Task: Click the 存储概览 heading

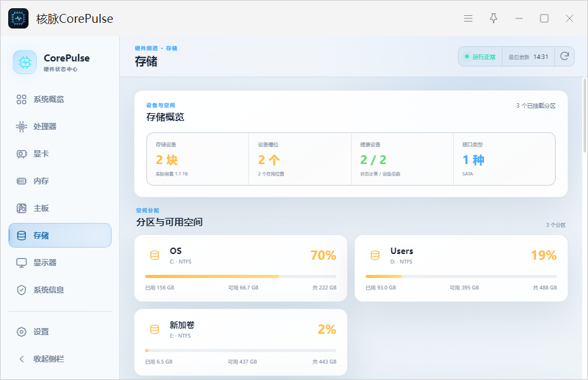Action: (165, 117)
